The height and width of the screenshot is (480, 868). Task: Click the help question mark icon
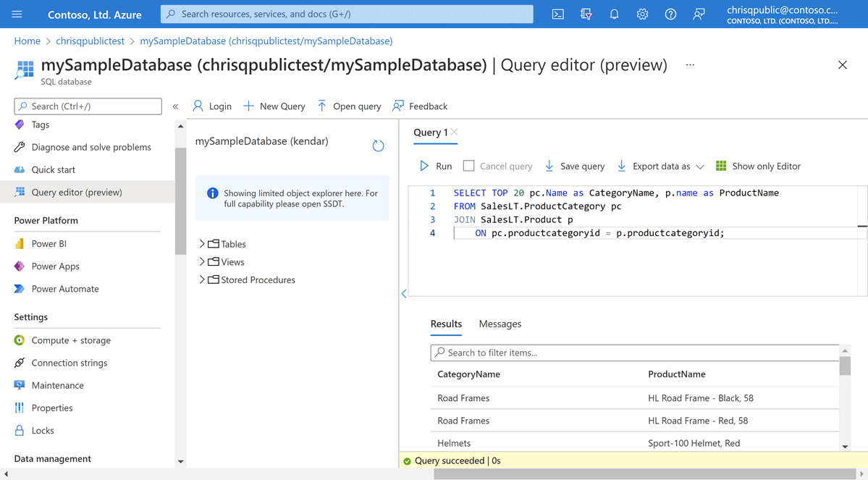(670, 14)
